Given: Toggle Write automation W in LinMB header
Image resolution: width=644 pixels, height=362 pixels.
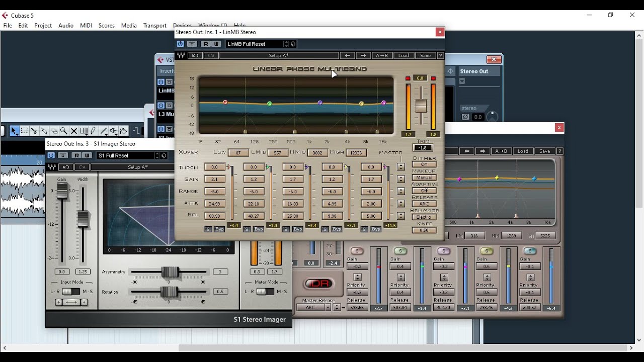Looking at the screenshot, I should (x=216, y=44).
